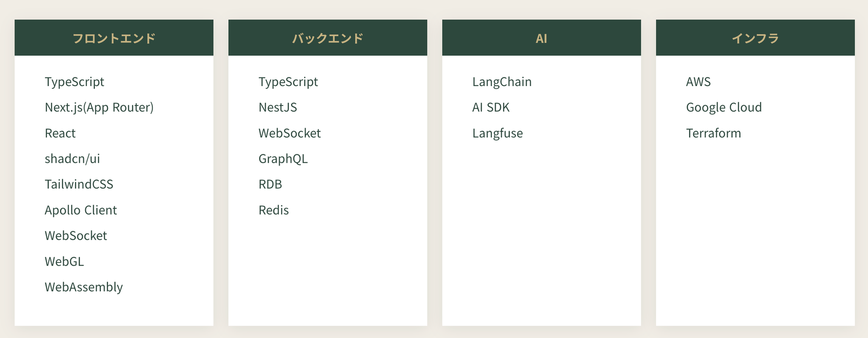Image resolution: width=868 pixels, height=338 pixels.
Task: Select the Langfuse entry
Action: coord(498,133)
